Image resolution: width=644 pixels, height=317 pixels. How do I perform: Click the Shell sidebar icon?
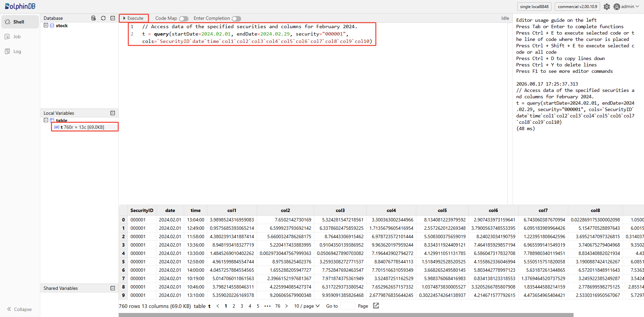[x=7, y=22]
